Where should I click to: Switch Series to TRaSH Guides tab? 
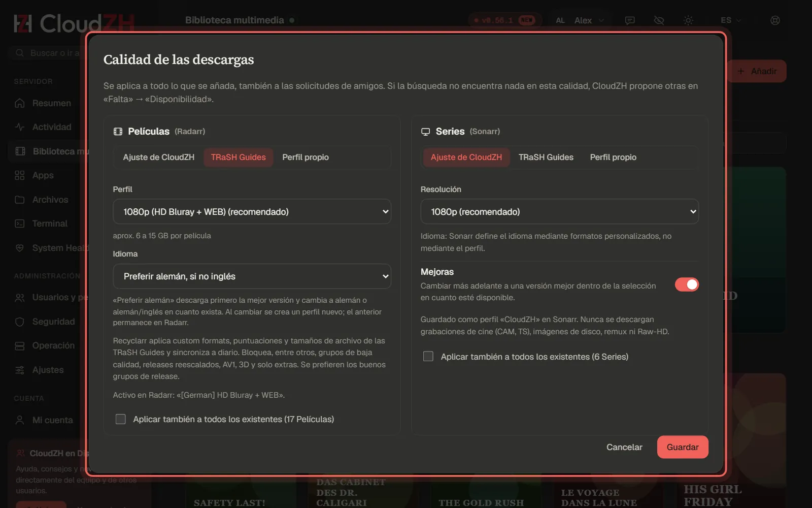pyautogui.click(x=546, y=157)
